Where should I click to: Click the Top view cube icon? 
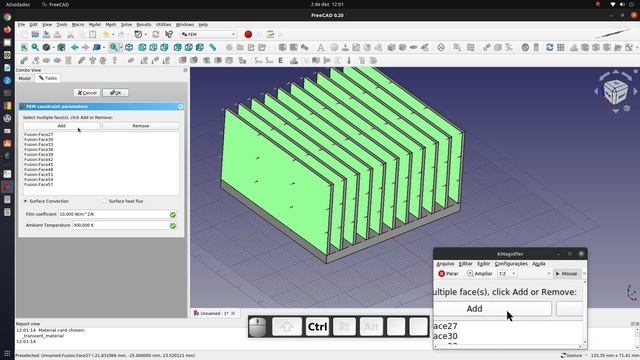(x=153, y=47)
